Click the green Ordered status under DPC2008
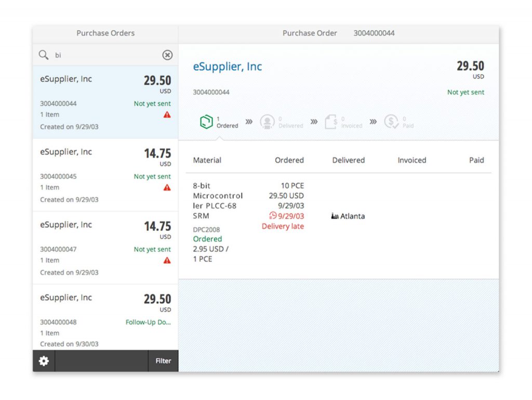The image size is (532, 400). [207, 239]
